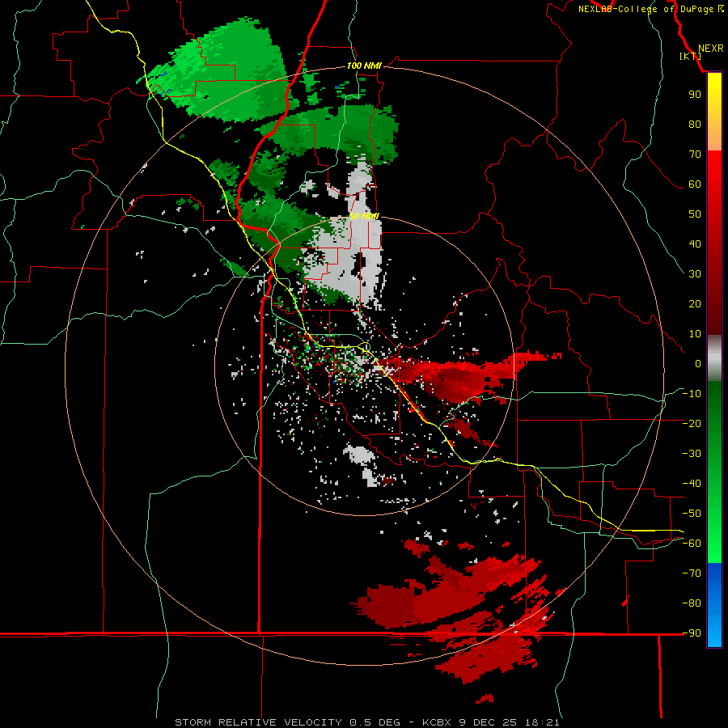
Task: Click the NEXR label above the color scale
Action: tap(711, 49)
